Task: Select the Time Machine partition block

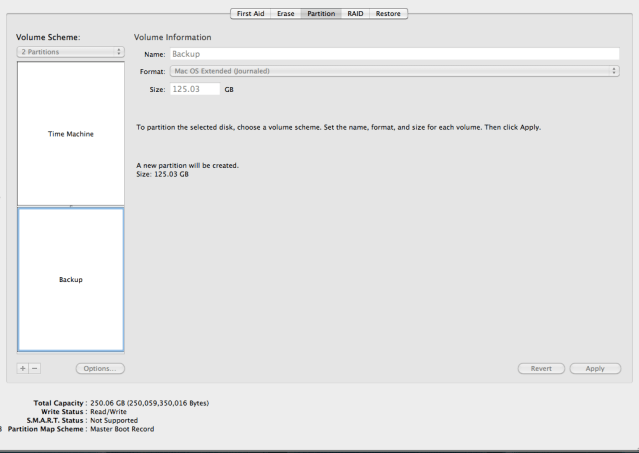Action: click(70, 133)
